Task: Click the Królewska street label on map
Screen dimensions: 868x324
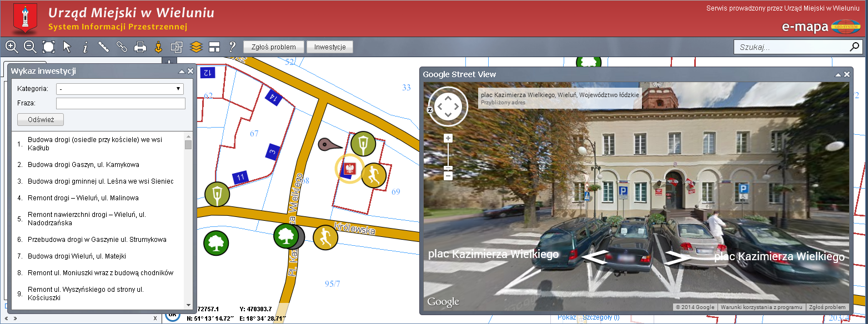Action: point(355,229)
